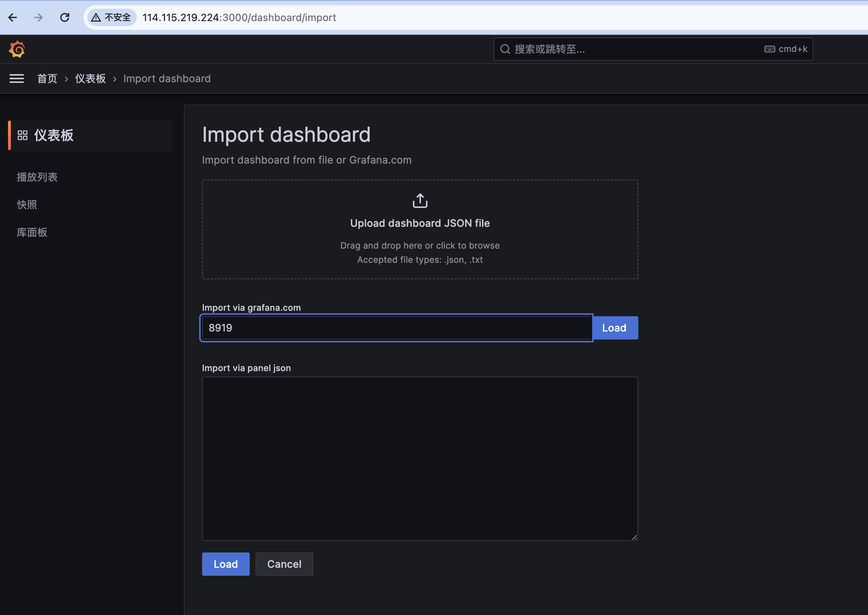This screenshot has height=615, width=868.
Task: Click the Import dashboard page heading
Action: click(x=286, y=134)
